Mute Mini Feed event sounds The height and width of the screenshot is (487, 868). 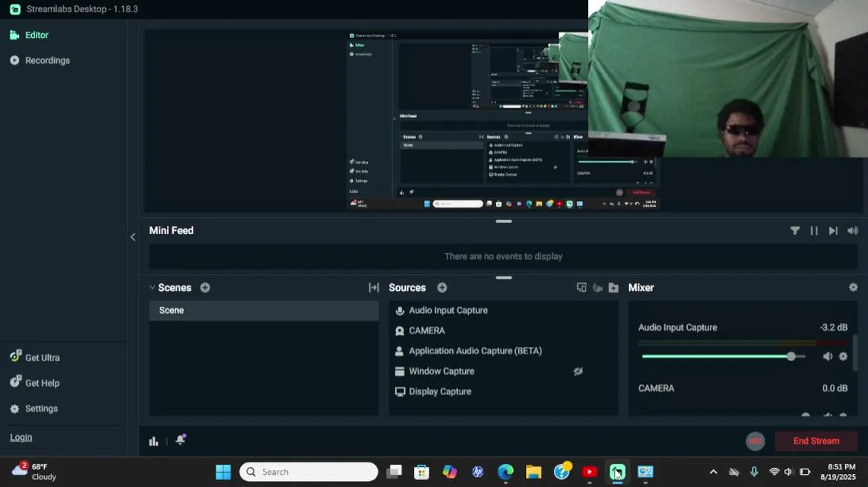852,231
